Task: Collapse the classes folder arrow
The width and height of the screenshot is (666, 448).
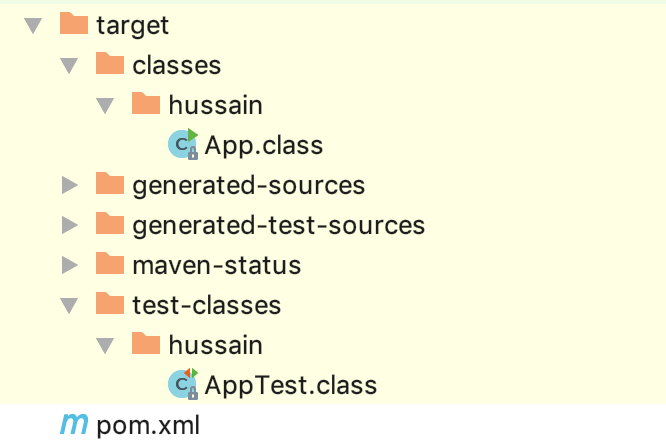Action: click(69, 65)
